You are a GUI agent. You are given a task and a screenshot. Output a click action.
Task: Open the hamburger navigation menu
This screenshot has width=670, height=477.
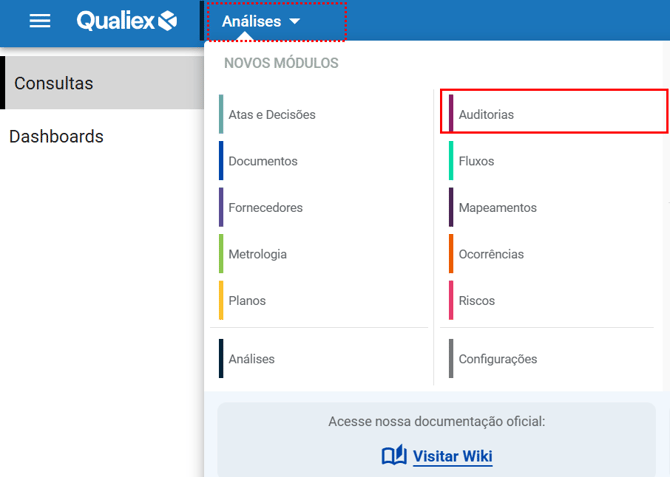pos(40,21)
